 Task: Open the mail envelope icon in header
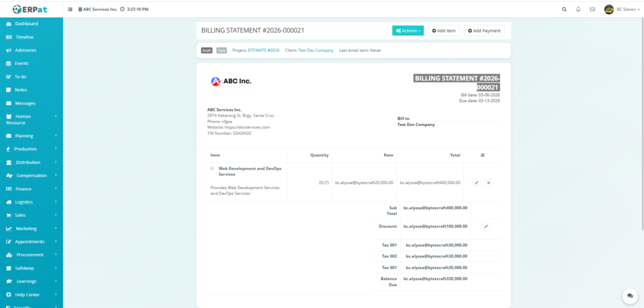tap(592, 9)
